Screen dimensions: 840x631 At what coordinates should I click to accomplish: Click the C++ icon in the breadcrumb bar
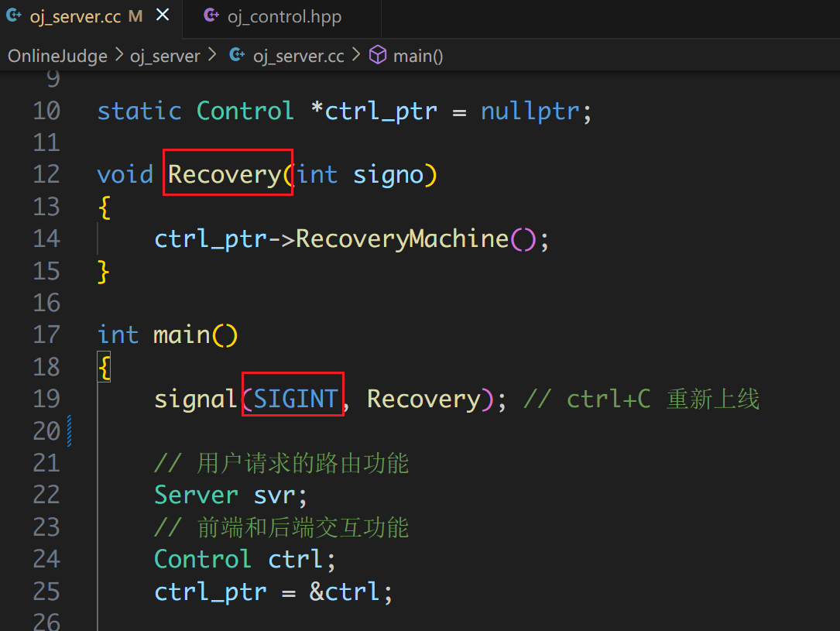(237, 56)
